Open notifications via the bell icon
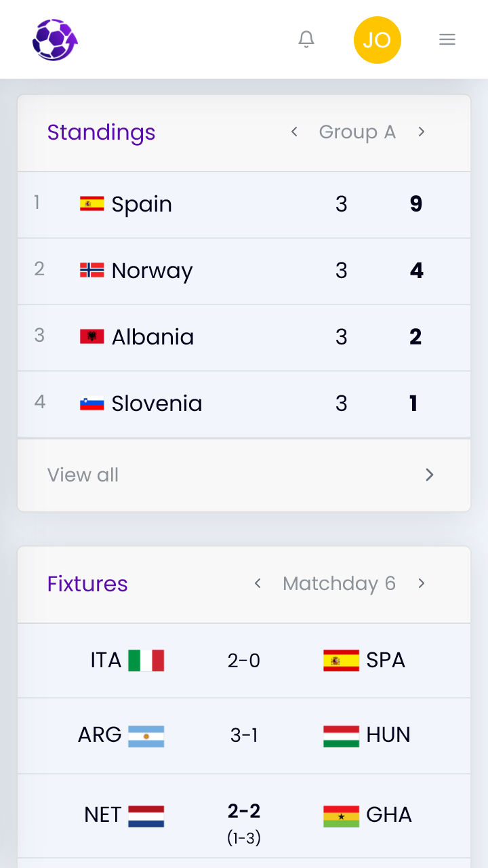 tap(306, 39)
